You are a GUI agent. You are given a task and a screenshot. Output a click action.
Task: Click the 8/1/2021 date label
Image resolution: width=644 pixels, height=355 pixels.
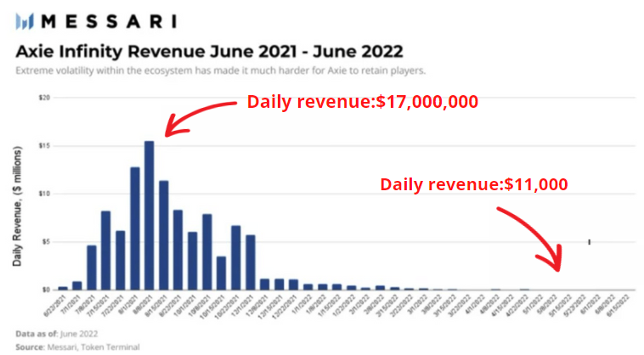[129, 304]
